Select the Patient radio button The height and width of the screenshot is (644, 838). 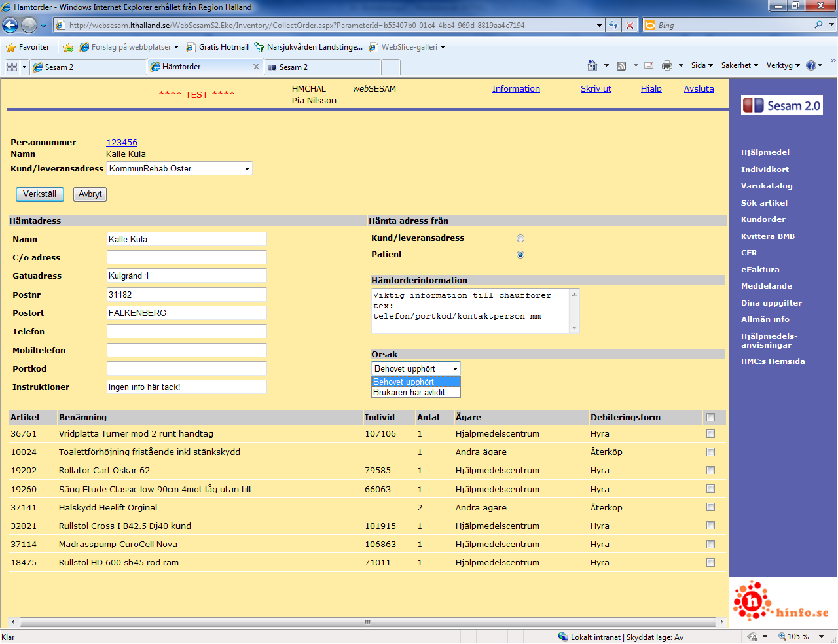(x=520, y=255)
